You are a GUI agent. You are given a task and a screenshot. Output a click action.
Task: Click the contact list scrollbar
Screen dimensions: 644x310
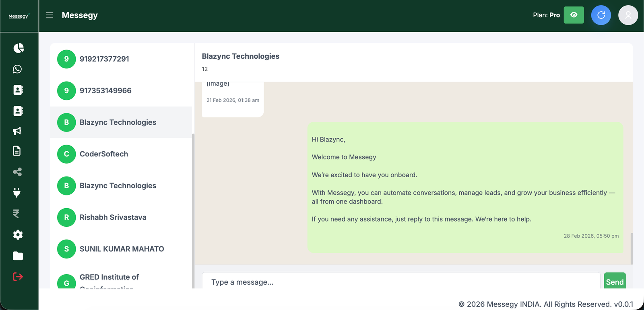(x=193, y=211)
